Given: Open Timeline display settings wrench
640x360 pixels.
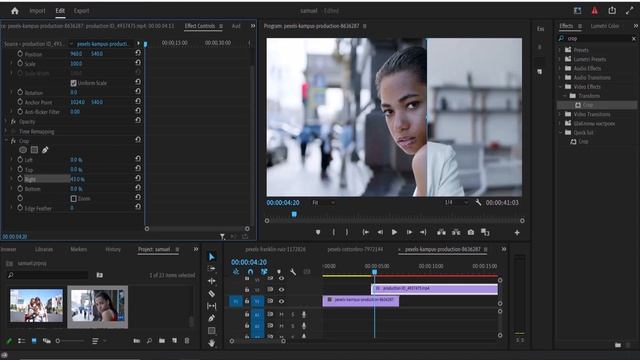Looking at the screenshot, I should (x=293, y=272).
